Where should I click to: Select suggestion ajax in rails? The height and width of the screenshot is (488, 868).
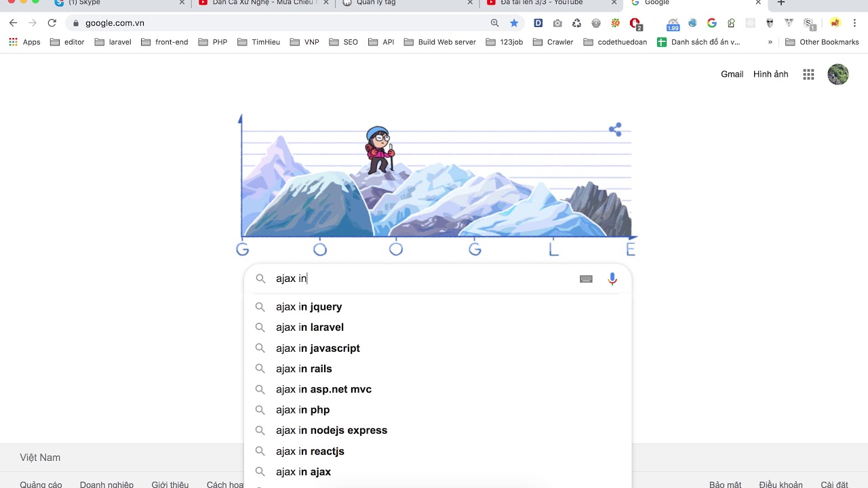[x=437, y=369]
